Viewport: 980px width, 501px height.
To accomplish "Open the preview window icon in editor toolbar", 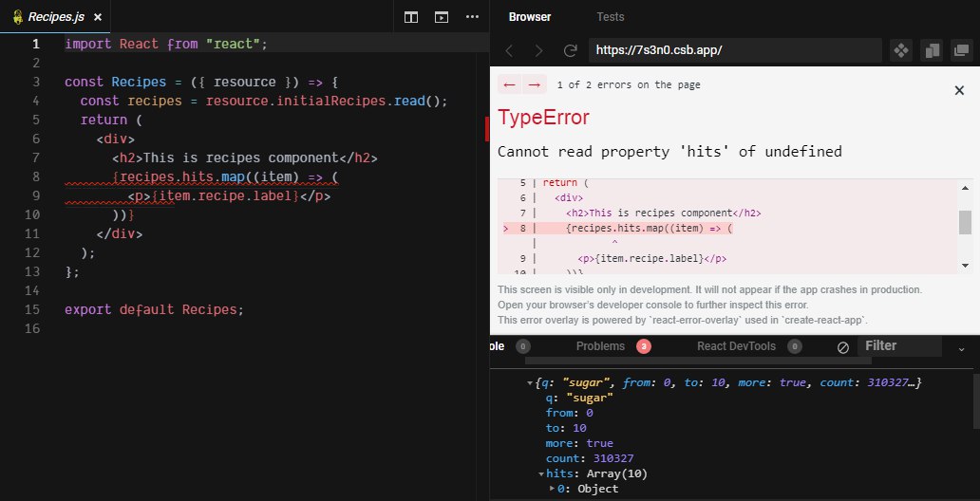I will pyautogui.click(x=442, y=17).
